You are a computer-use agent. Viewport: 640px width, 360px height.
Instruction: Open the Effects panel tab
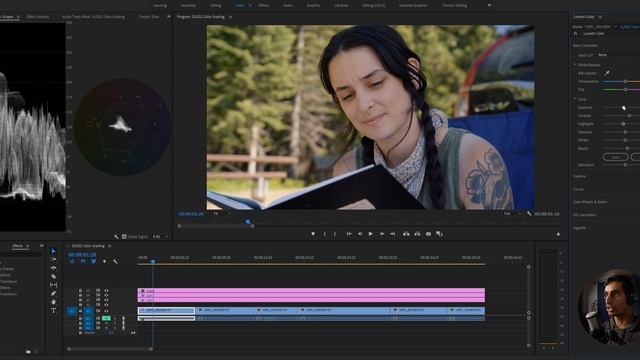[x=18, y=246]
